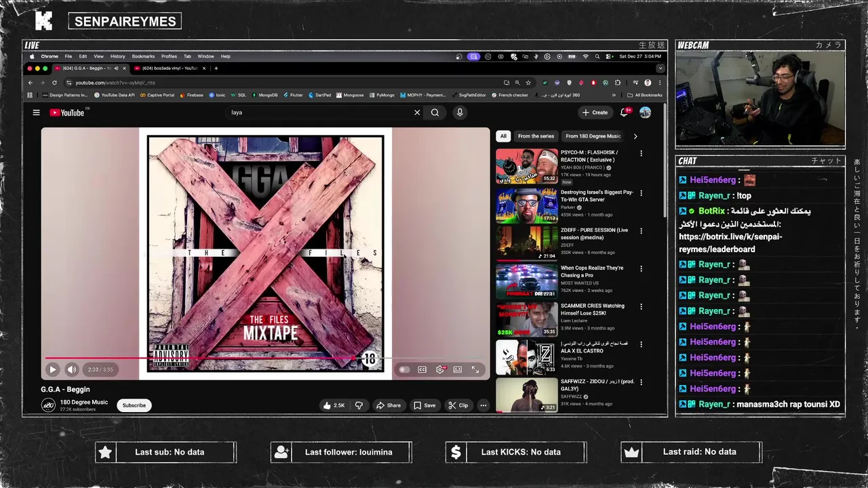Dislike the video with thumbs down
868x488 pixels.
coord(359,405)
